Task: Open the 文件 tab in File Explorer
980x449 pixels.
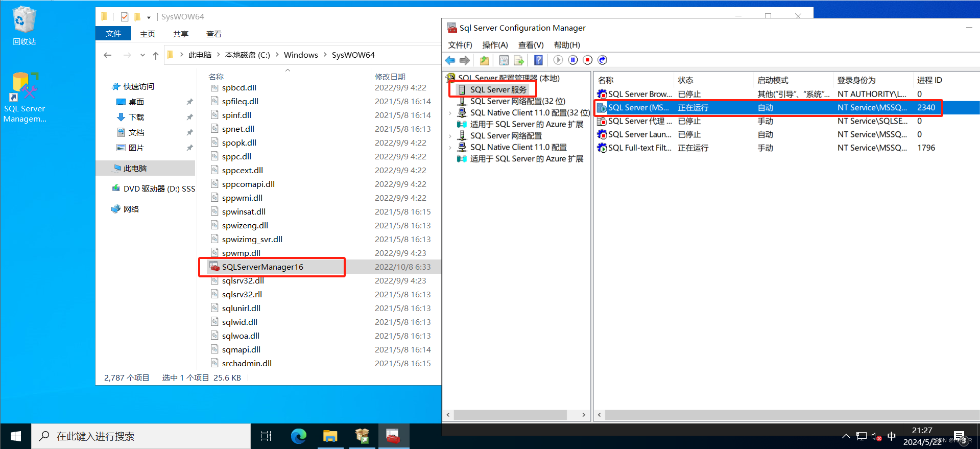Action: [113, 34]
